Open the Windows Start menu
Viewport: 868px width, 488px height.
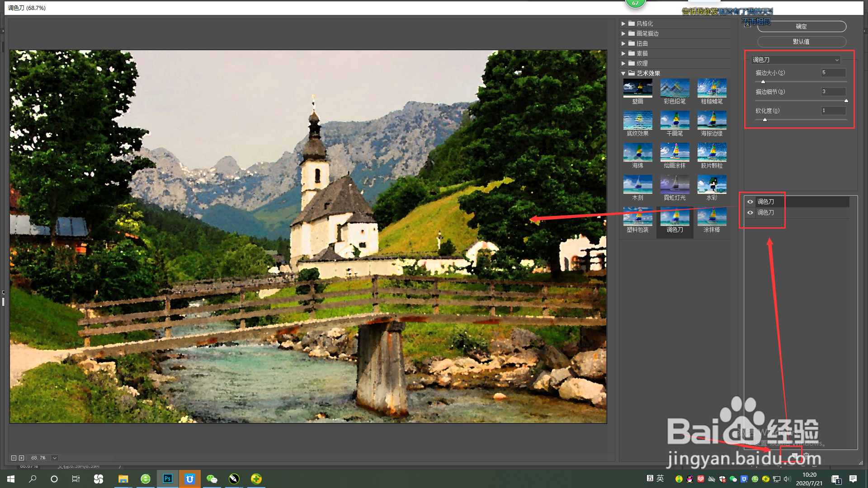[11, 479]
